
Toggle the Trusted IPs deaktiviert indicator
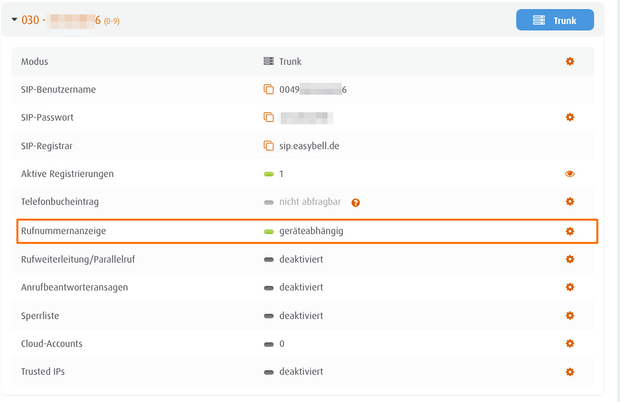click(269, 372)
